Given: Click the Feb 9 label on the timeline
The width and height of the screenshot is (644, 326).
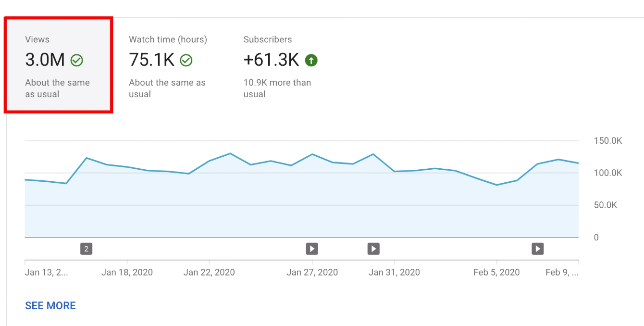Looking at the screenshot, I should coord(563,272).
